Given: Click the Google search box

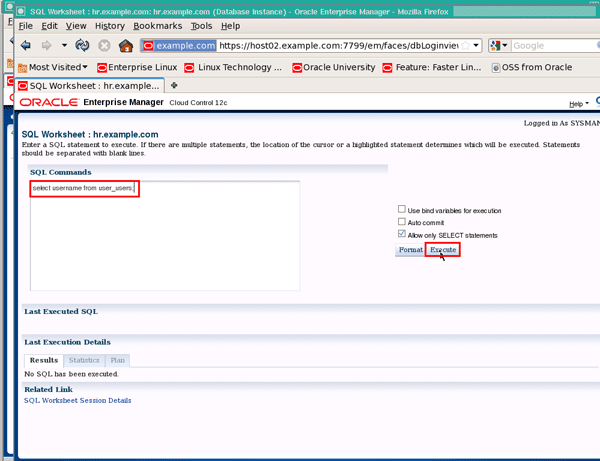Looking at the screenshot, I should (555, 46).
